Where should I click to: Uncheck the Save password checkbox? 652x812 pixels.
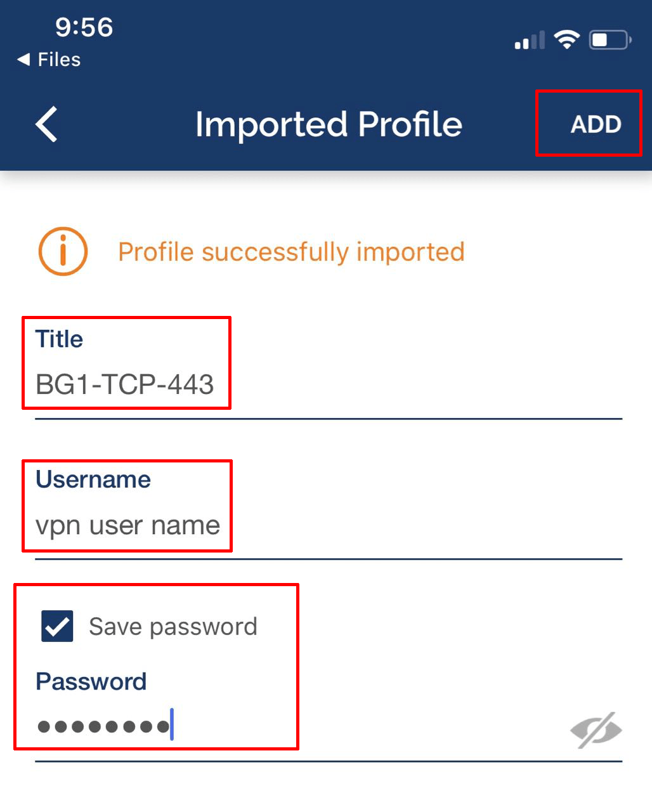58,626
